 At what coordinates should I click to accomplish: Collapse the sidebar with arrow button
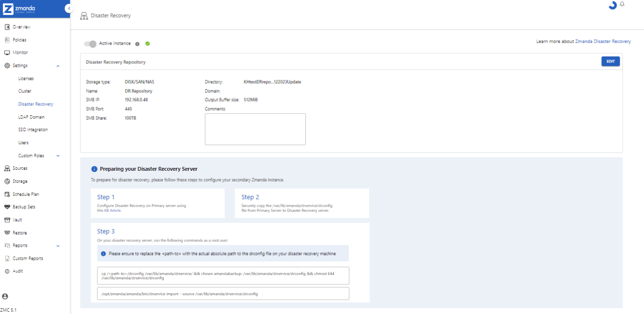[x=69, y=9]
